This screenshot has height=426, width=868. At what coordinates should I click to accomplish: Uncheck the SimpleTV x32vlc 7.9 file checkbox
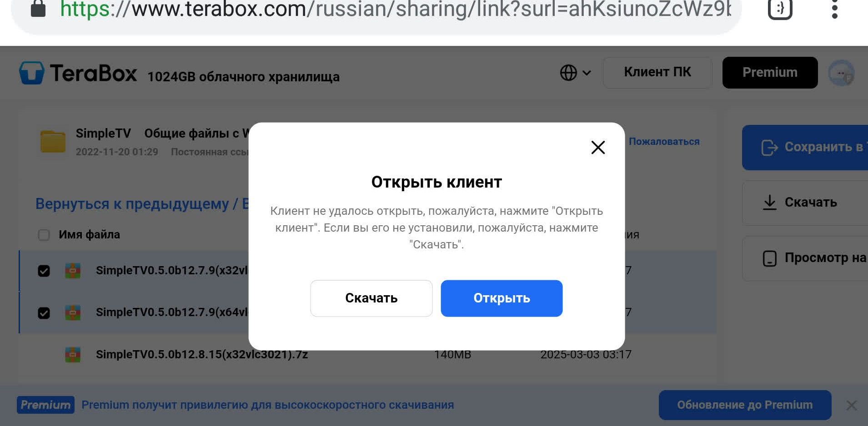click(x=44, y=271)
